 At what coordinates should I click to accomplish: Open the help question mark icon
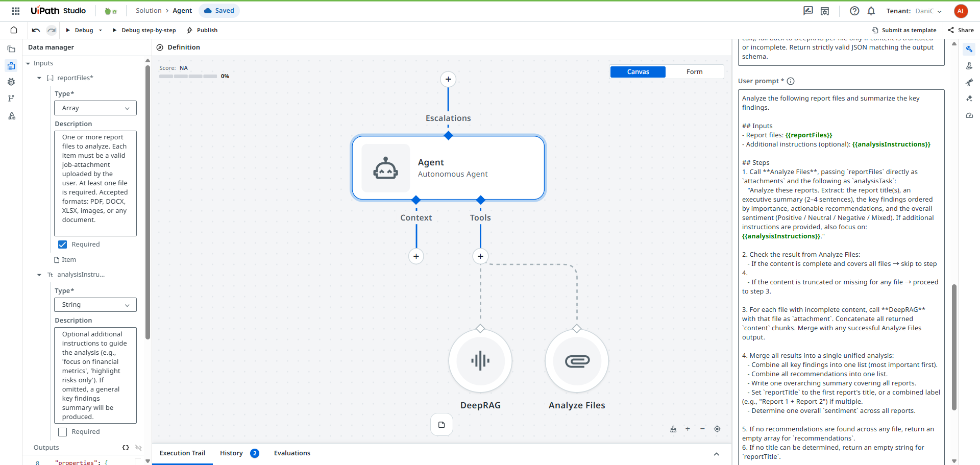(854, 11)
